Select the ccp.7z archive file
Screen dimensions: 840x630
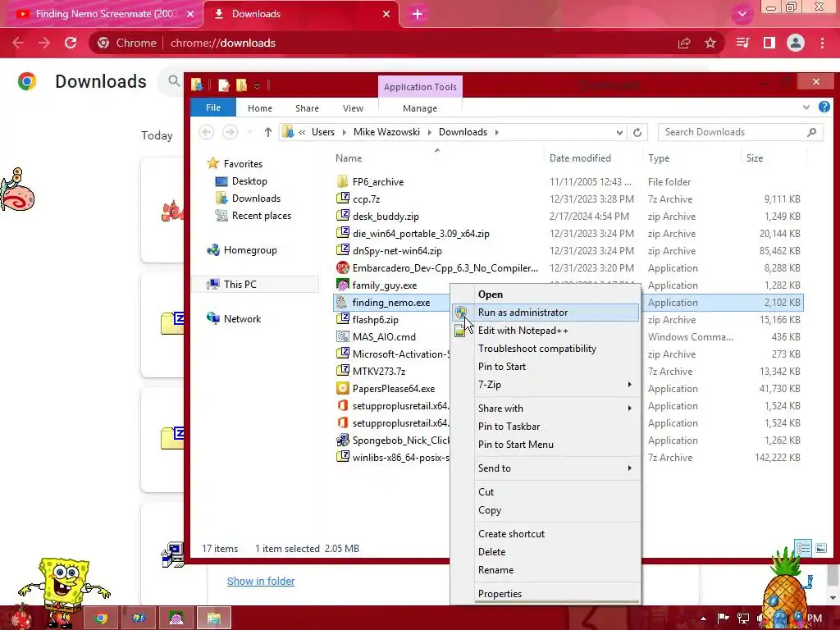coord(367,199)
